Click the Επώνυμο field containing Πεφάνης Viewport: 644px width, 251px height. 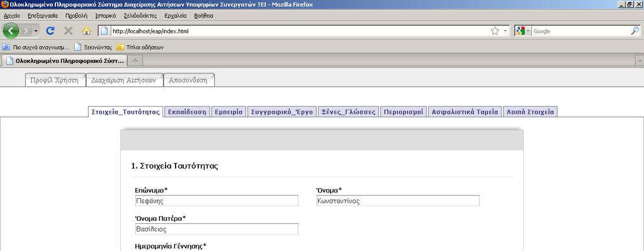(217, 201)
